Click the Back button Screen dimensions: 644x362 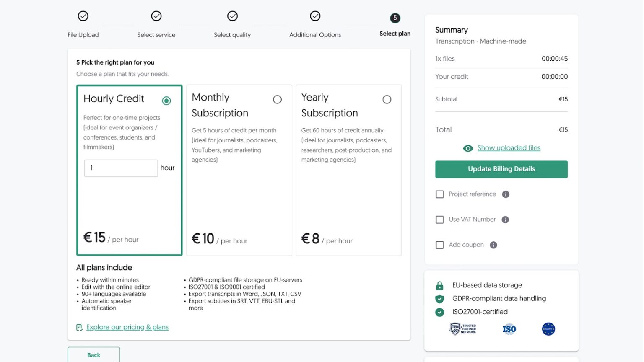tap(93, 355)
